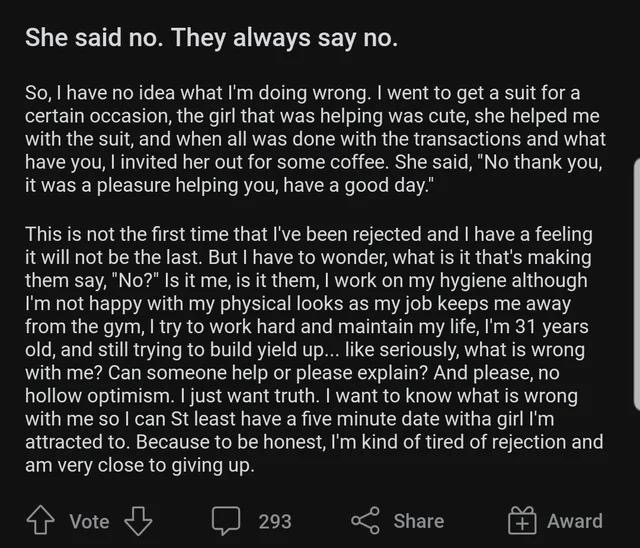Click the paragraph starting "So, I have no idea"
Image resolution: width=640 pixels, height=548 pixels.
pyautogui.click(x=315, y=139)
